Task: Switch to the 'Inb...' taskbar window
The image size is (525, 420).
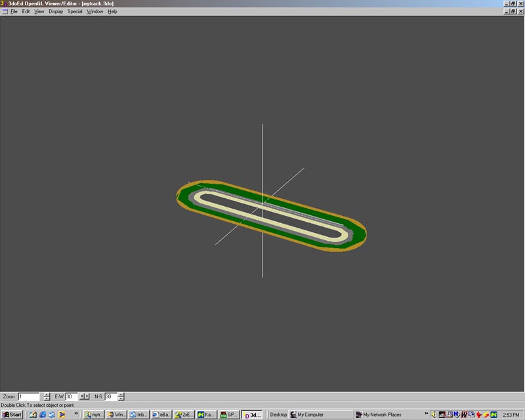Action: [x=138, y=415]
